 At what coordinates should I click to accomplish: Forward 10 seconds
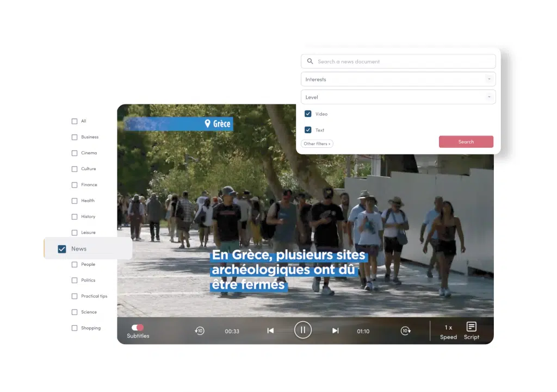(x=406, y=331)
